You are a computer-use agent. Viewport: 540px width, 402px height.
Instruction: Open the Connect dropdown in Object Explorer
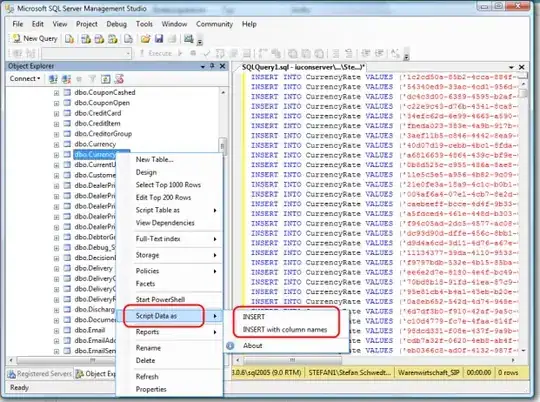click(25, 79)
